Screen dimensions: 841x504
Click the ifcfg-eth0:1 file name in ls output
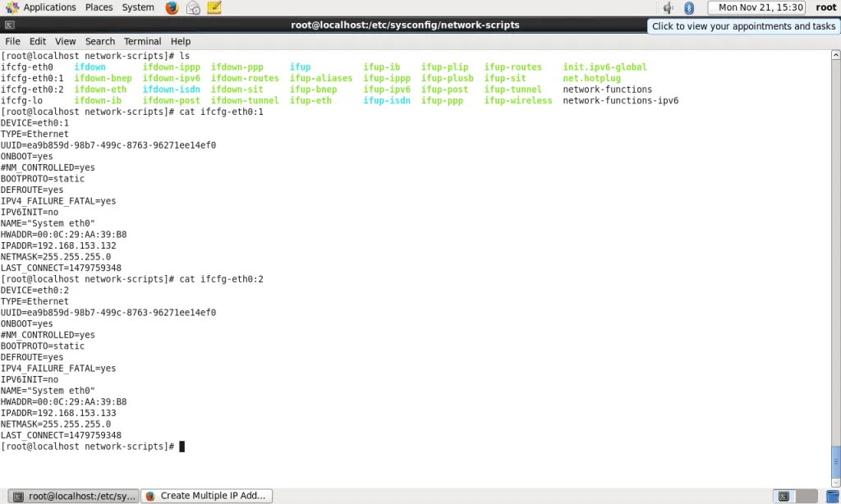(x=32, y=78)
